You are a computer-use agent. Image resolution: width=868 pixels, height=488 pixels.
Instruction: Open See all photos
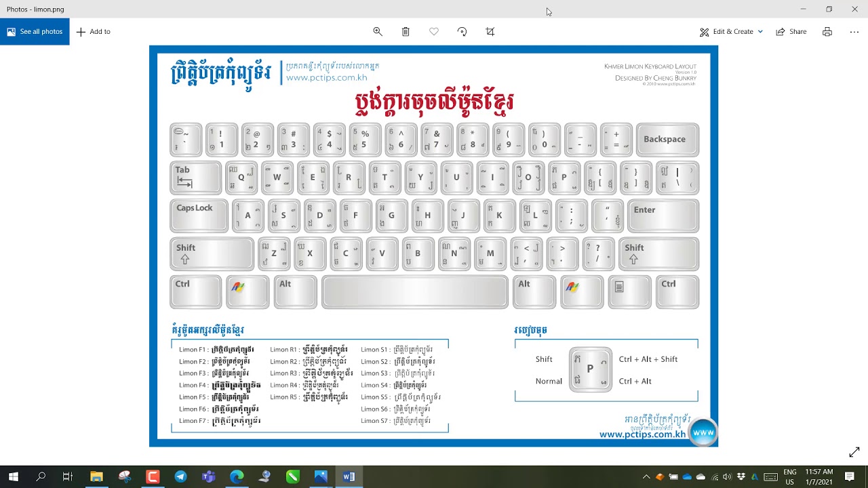[35, 32]
